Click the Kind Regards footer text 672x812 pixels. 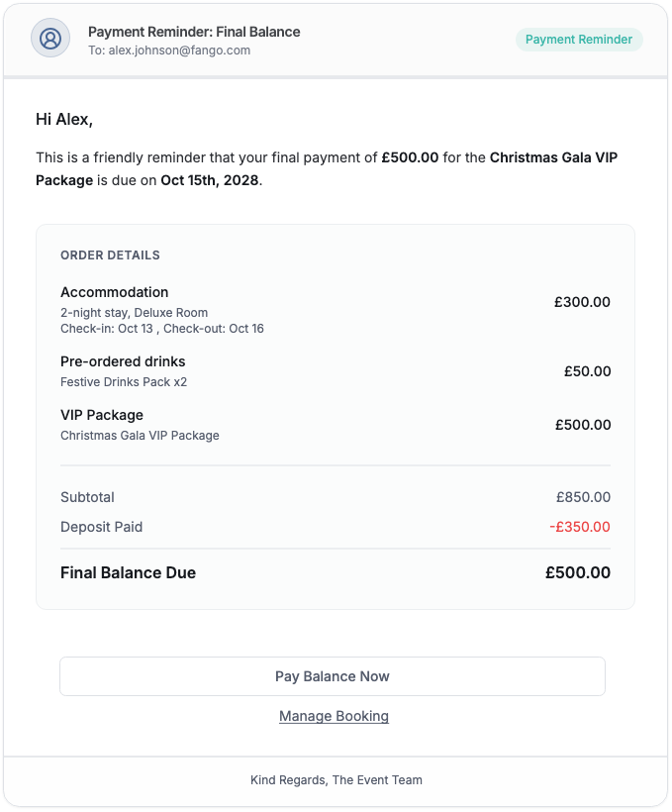336,780
